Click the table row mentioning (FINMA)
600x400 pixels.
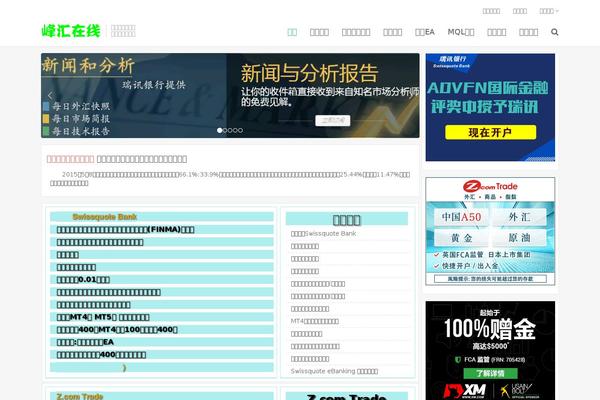(161, 230)
